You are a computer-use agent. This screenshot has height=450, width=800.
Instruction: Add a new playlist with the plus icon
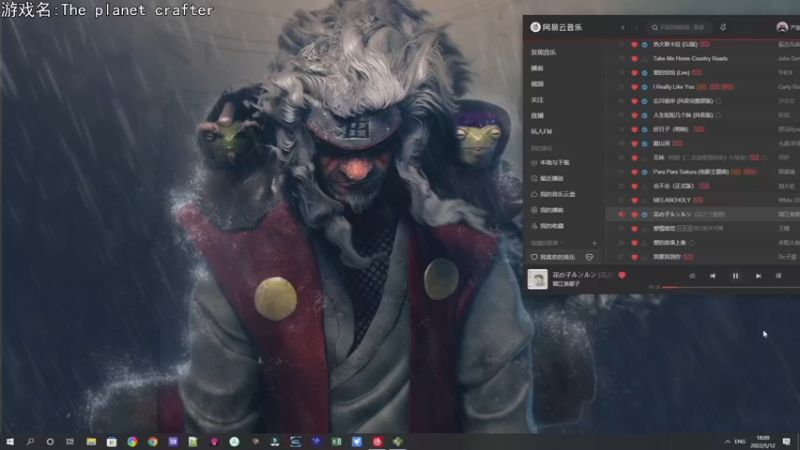pos(594,243)
